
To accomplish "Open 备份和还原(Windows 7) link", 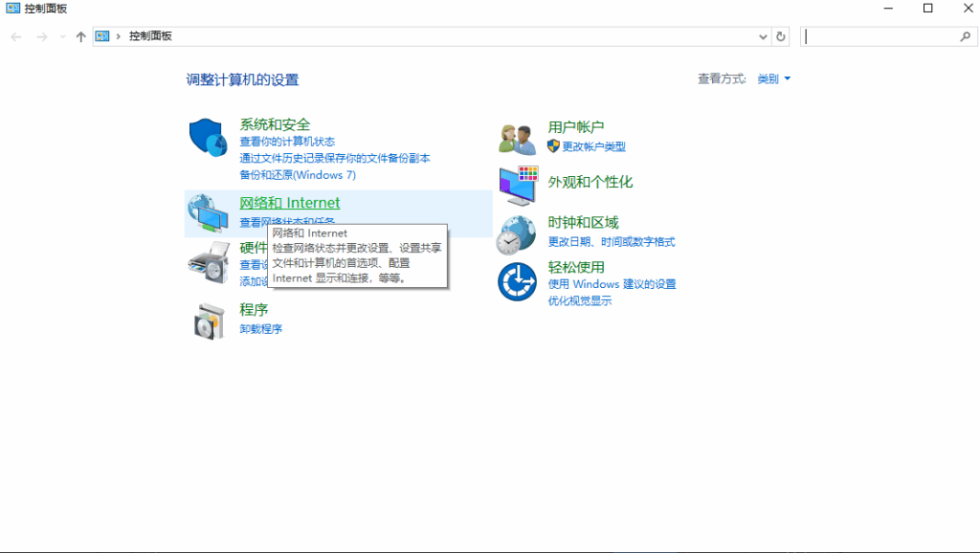I will (x=297, y=175).
